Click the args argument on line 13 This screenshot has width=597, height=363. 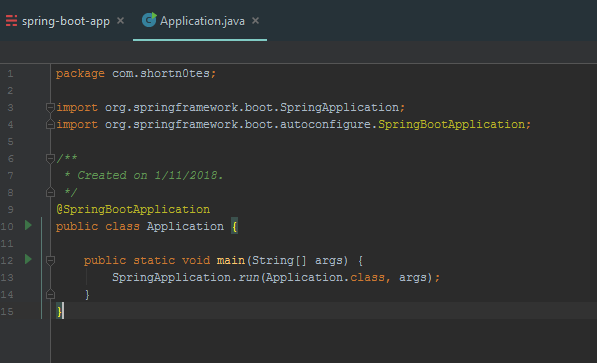(413, 277)
